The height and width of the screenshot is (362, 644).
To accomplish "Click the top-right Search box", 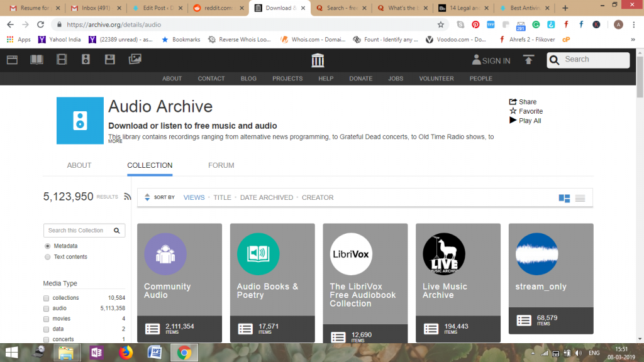I will [x=588, y=60].
